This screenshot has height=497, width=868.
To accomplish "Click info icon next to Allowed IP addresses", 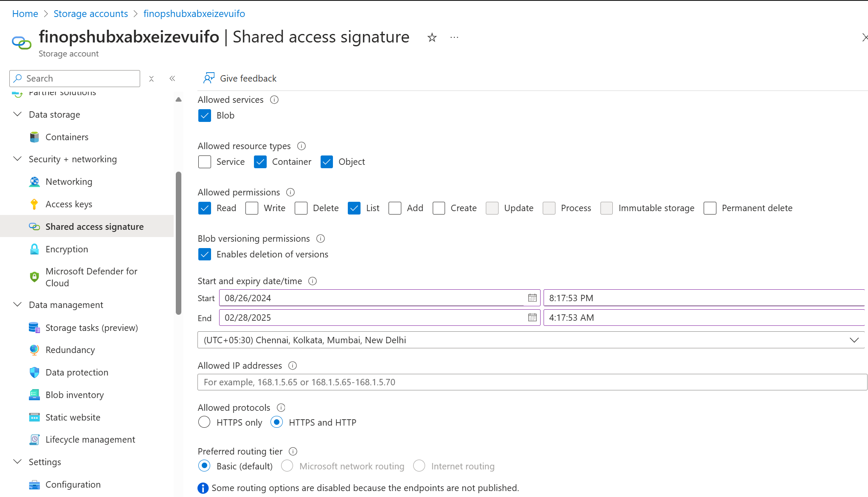I will click(293, 366).
